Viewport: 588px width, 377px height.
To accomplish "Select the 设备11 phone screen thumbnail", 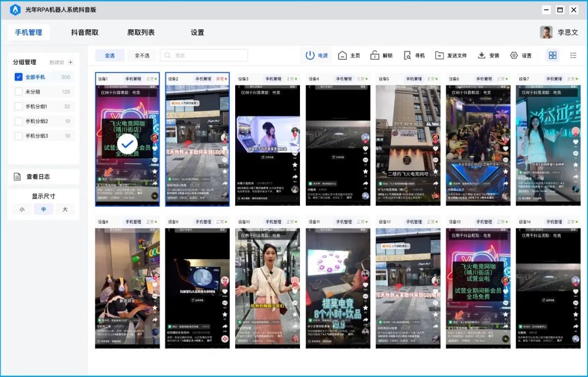I will point(338,288).
